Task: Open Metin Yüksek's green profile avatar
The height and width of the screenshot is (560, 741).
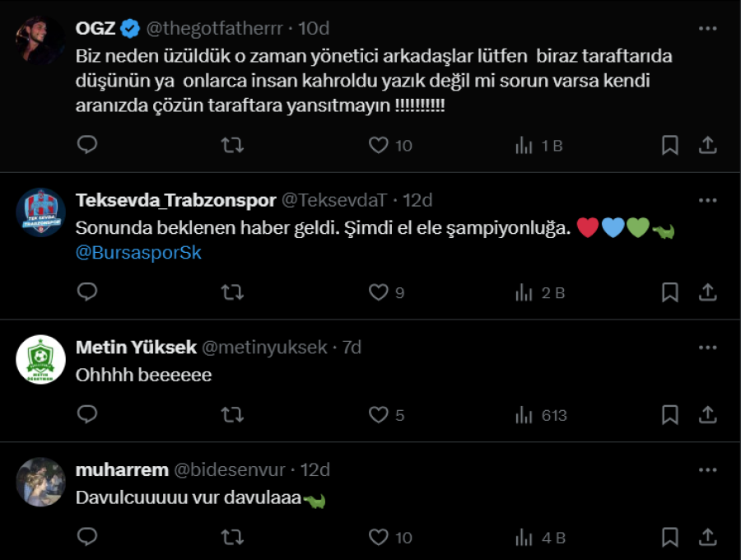Action: click(41, 360)
